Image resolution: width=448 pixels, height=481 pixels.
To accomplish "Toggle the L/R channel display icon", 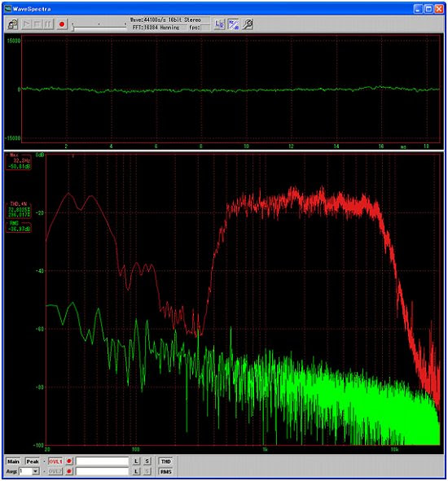I will [x=219, y=24].
